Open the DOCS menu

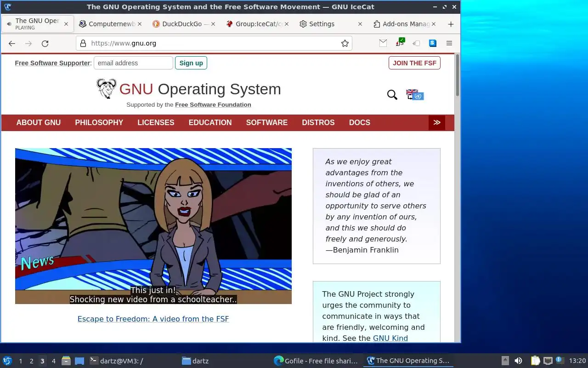pos(360,122)
